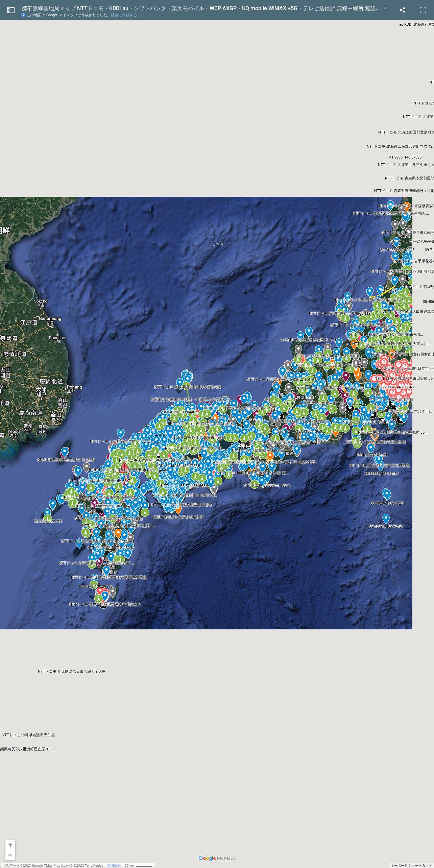The image size is (434, 868).
Task: Click the 日本海 sea label
Action: point(218,244)
